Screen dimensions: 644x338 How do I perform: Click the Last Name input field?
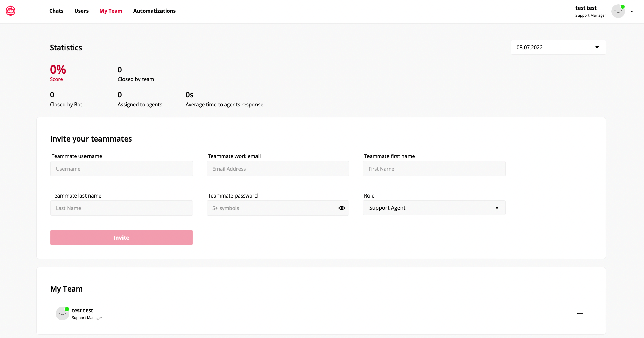pos(121,208)
